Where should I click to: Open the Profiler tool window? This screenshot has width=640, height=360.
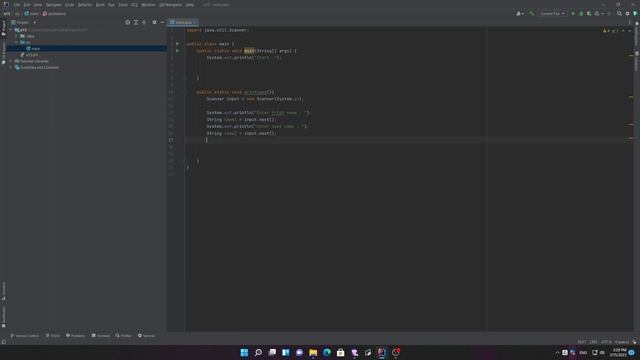tap(123, 336)
